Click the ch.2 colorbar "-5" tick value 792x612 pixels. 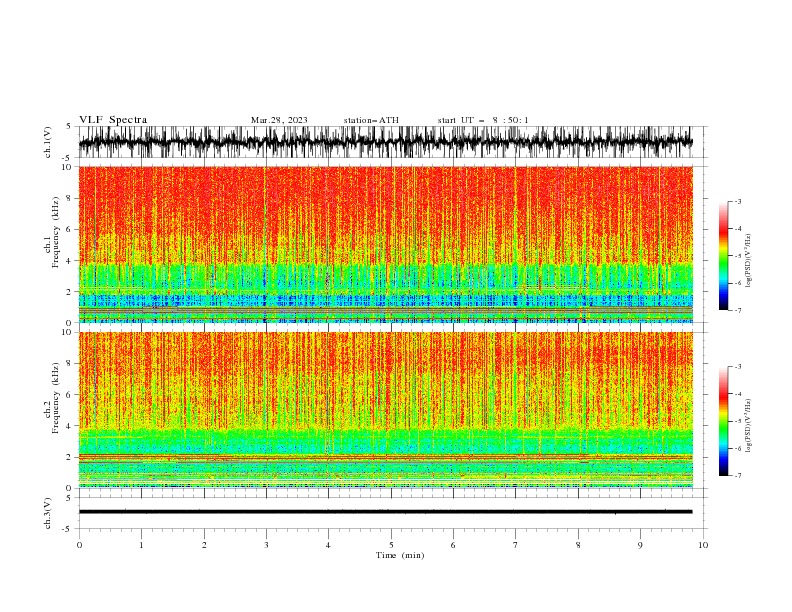pyautogui.click(x=738, y=421)
